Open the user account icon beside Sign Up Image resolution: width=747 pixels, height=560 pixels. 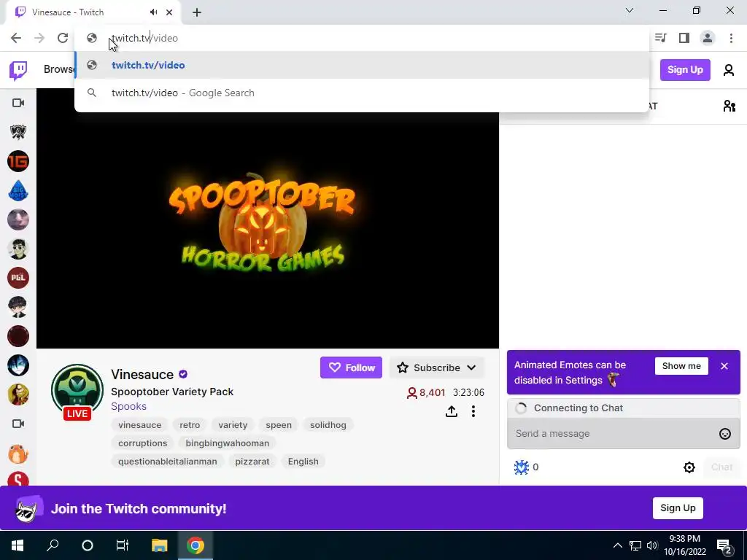click(729, 70)
